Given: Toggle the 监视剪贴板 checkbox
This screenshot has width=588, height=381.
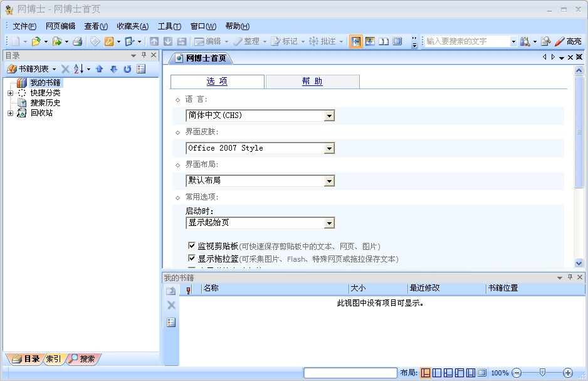Looking at the screenshot, I should pyautogui.click(x=192, y=246).
